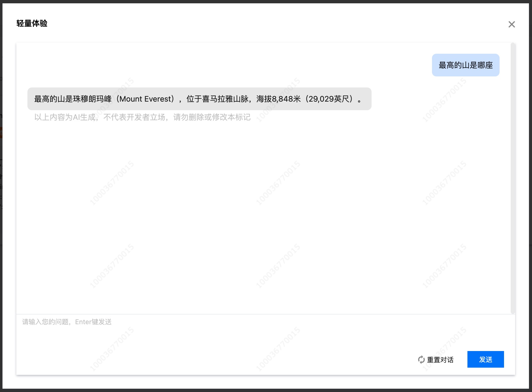Click 请勿删除或修改本标记 in the disclaimer
This screenshot has width=532, height=392.
(212, 117)
